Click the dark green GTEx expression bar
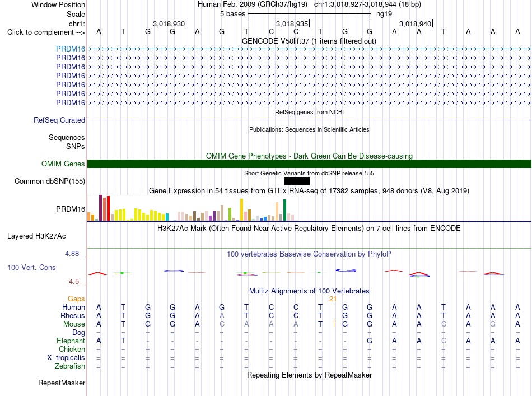The width and height of the screenshot is (532, 396). (284, 210)
